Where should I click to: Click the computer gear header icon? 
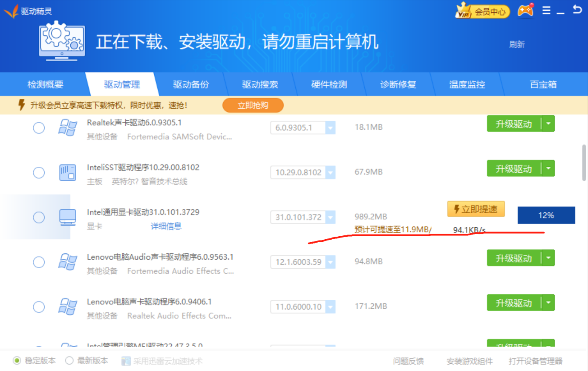click(62, 41)
